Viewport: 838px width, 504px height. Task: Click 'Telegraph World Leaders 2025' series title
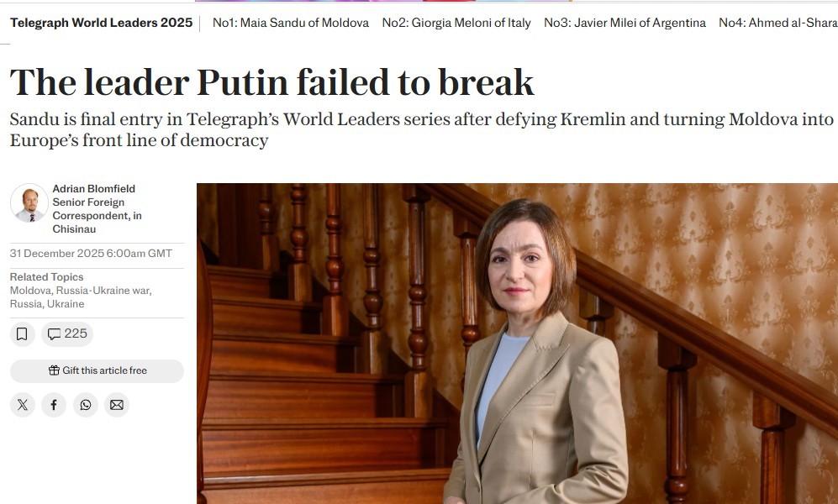pos(101,23)
